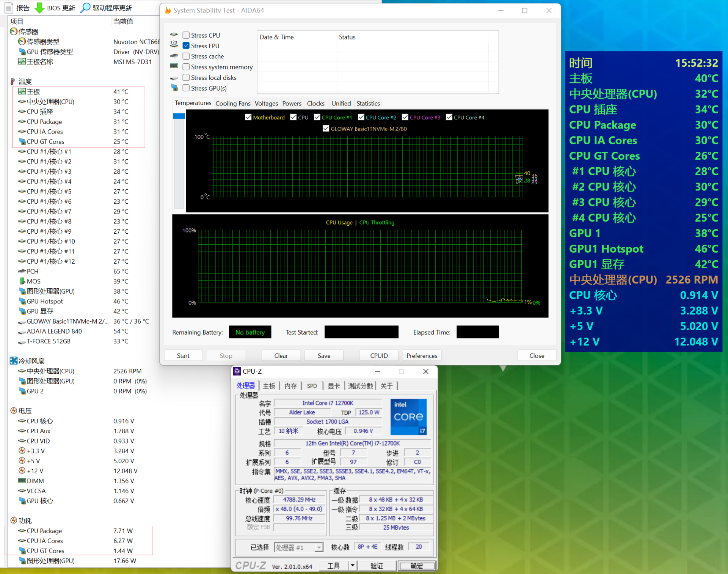Click the Save button
This screenshot has height=574, width=728.
pyautogui.click(x=324, y=355)
